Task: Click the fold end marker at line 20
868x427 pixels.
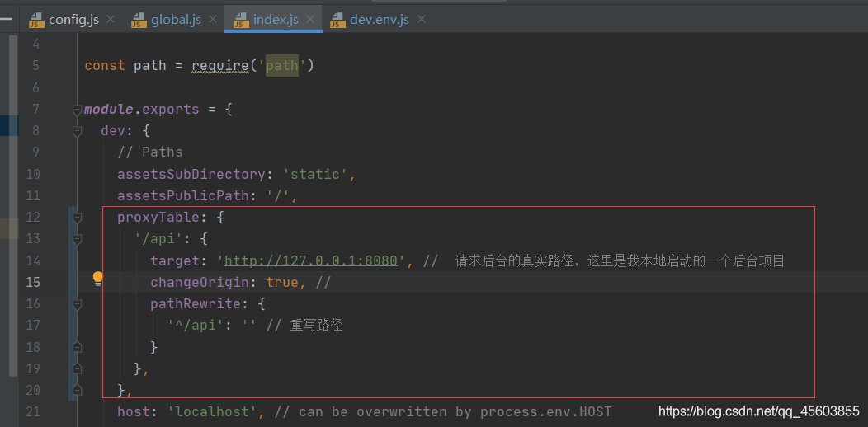Action: 78,390
